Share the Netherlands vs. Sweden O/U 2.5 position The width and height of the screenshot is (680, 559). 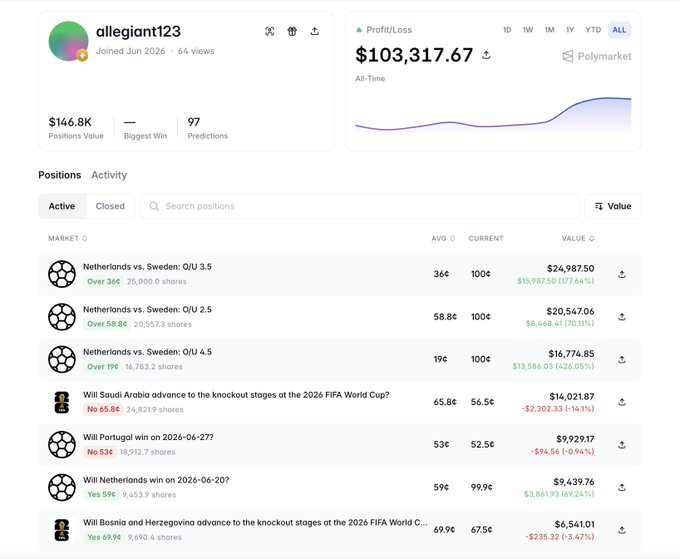pos(622,317)
